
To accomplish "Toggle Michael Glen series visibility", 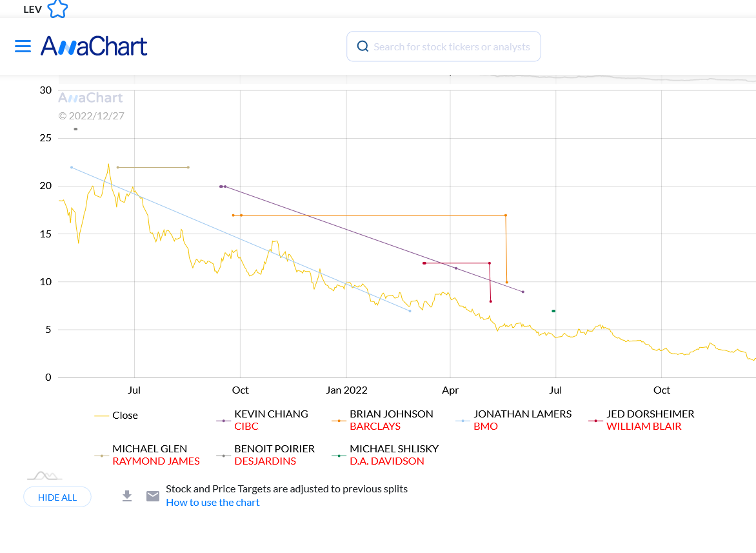I will click(x=150, y=448).
